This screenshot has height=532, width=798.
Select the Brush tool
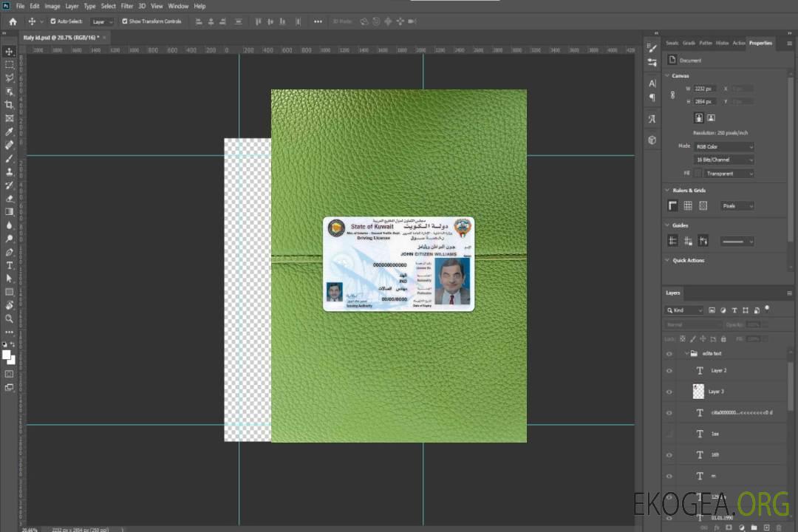[9, 158]
